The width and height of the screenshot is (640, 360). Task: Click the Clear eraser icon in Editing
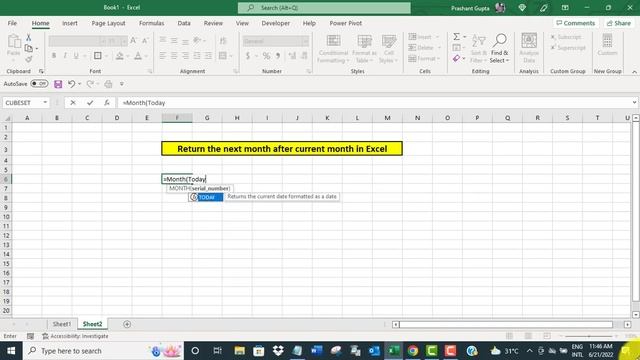pyautogui.click(x=456, y=59)
